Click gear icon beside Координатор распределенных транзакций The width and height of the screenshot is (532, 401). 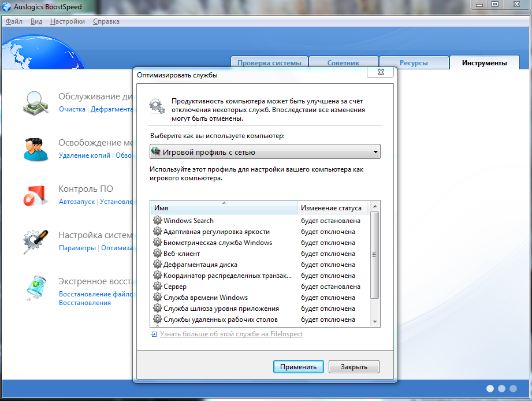pos(158,275)
